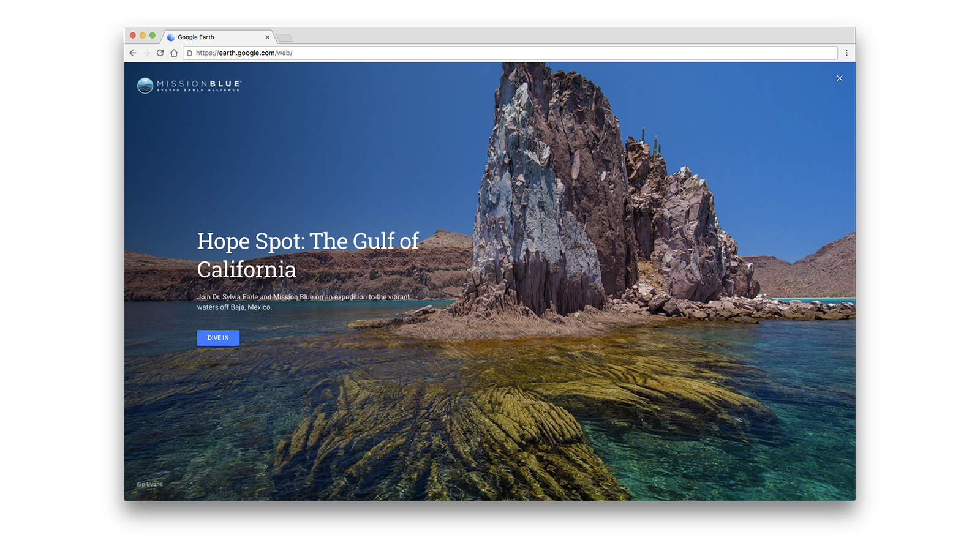
Task: Go to the browser home page
Action: (174, 53)
